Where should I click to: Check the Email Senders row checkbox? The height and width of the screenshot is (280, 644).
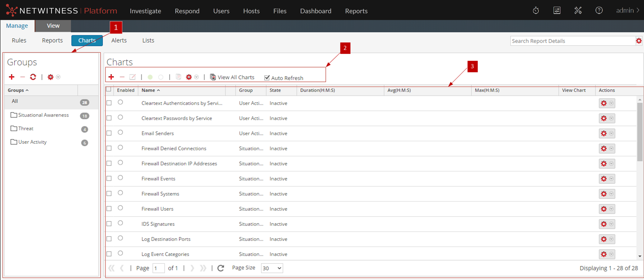point(109,133)
